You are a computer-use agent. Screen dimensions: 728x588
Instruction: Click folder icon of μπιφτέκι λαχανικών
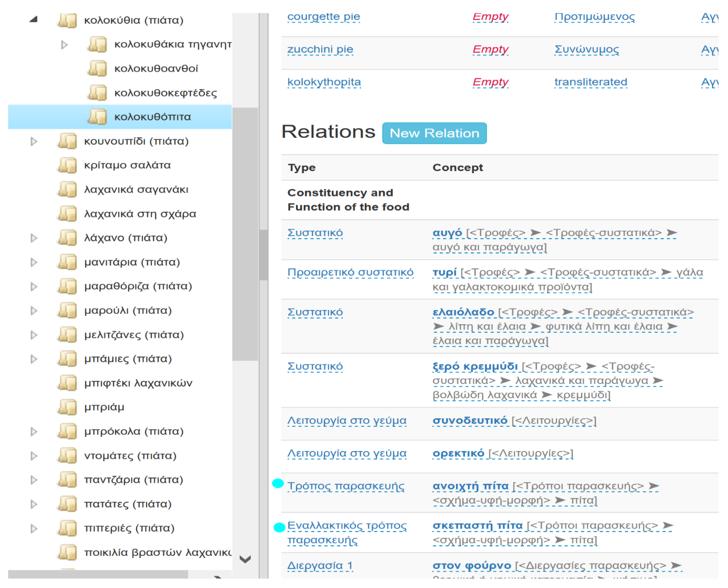pyautogui.click(x=67, y=383)
